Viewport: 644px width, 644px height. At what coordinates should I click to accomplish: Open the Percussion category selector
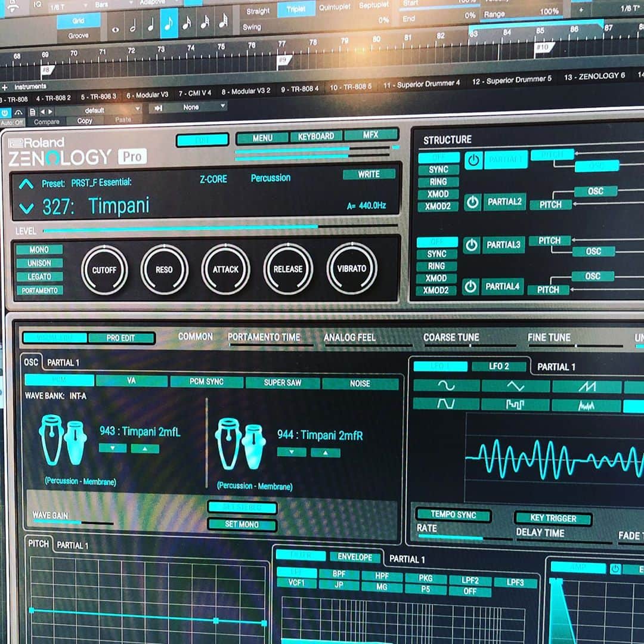pos(271,178)
